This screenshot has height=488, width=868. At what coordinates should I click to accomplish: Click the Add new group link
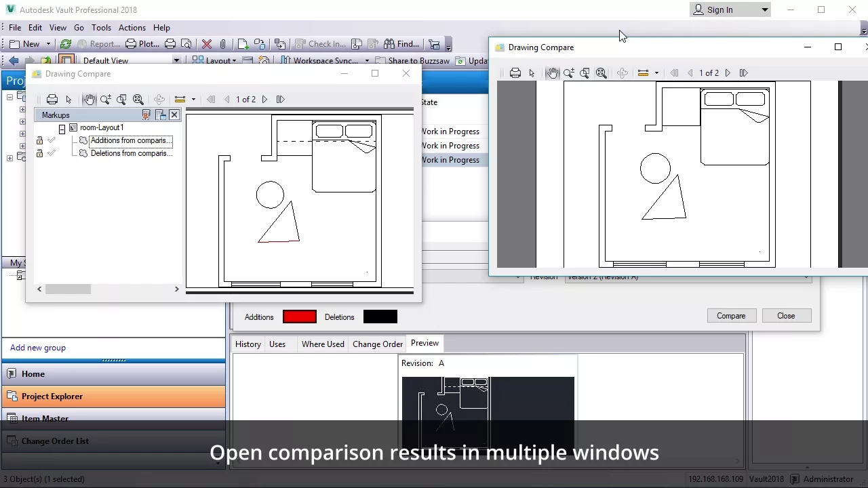(x=38, y=348)
